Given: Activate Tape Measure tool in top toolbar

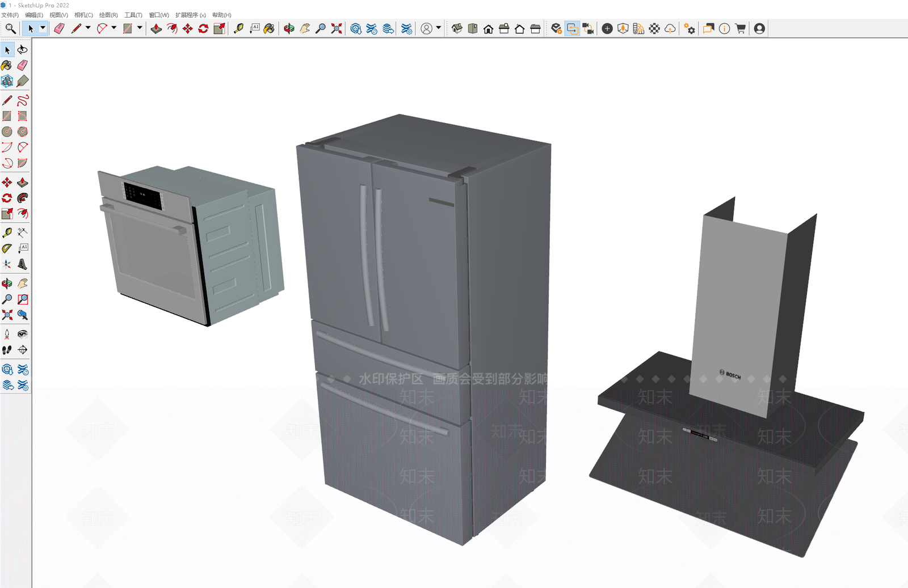Looking at the screenshot, I should click(x=239, y=28).
